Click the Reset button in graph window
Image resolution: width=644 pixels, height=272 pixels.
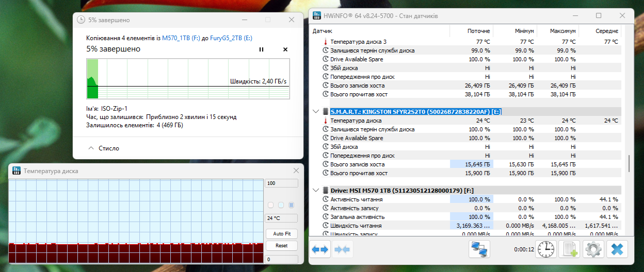click(281, 246)
